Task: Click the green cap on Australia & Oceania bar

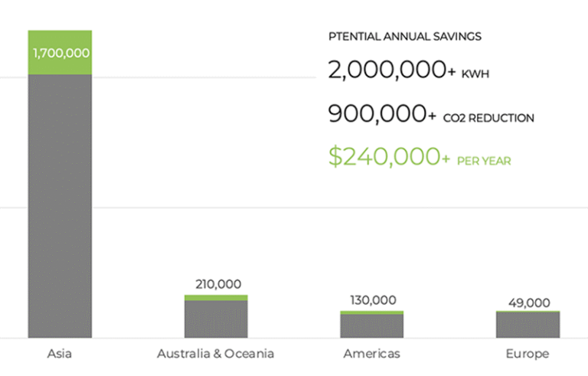Action: click(216, 297)
